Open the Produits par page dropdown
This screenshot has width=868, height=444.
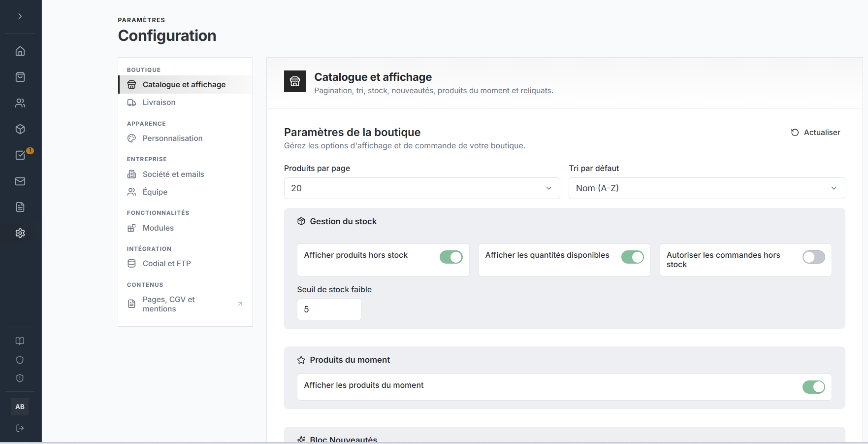coord(422,188)
